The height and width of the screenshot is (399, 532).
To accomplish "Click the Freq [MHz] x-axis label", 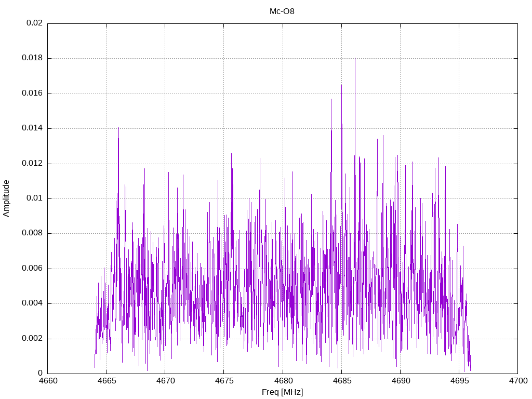I will tap(282, 392).
